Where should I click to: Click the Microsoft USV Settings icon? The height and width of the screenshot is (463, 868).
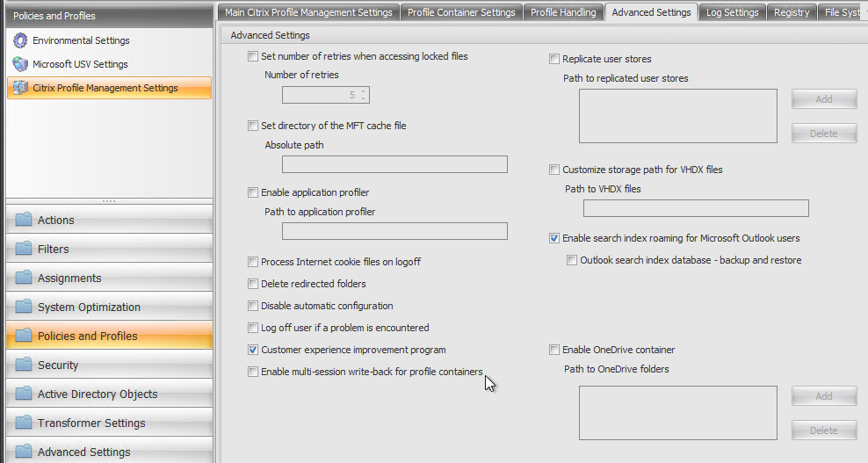20,64
